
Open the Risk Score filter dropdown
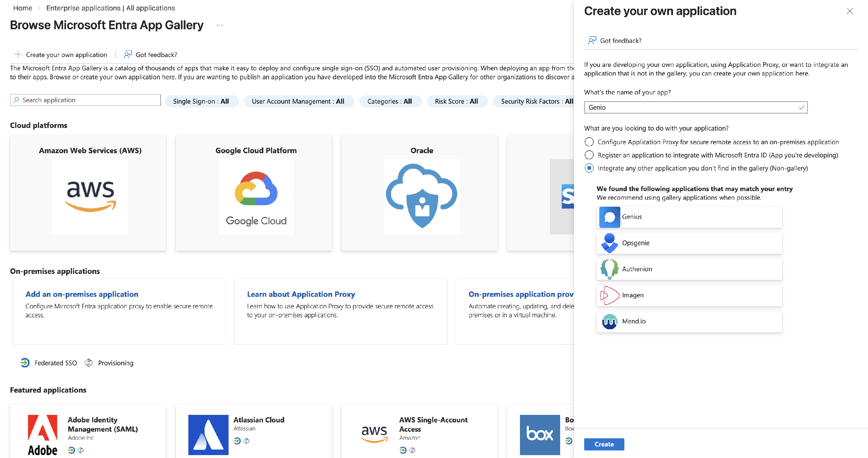pos(457,101)
